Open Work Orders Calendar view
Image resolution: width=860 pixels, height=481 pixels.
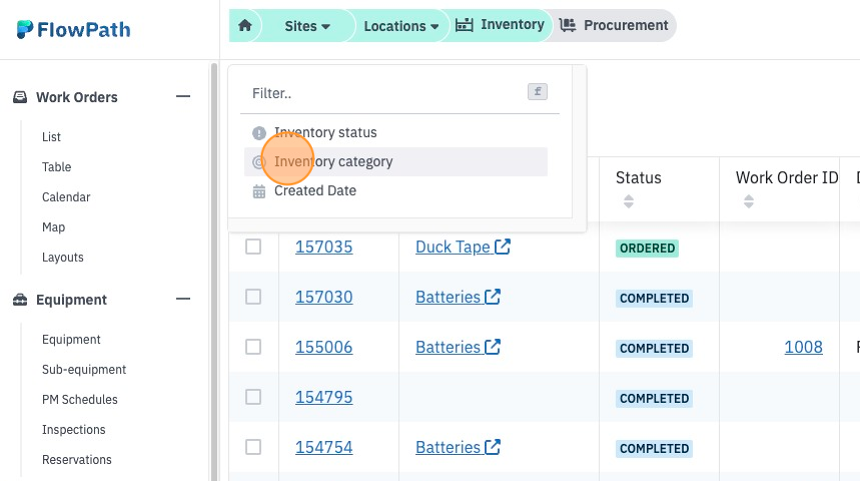coord(66,197)
